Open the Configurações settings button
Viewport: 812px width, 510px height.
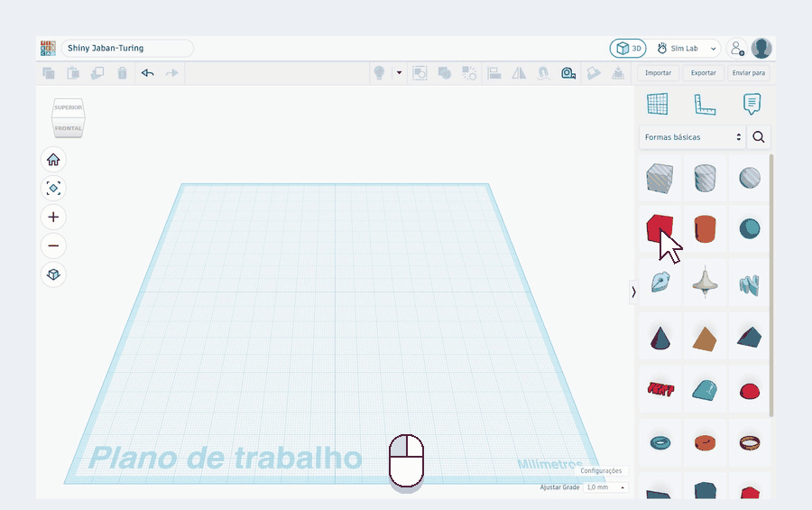tap(601, 470)
